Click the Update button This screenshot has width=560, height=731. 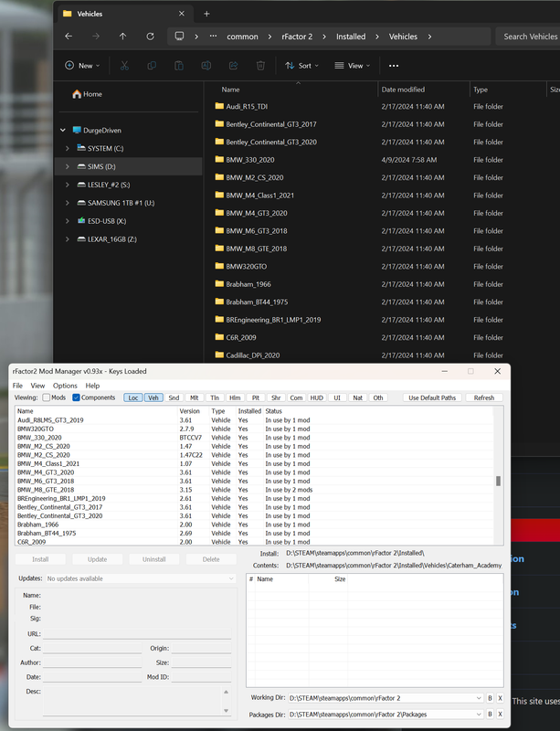click(x=98, y=559)
